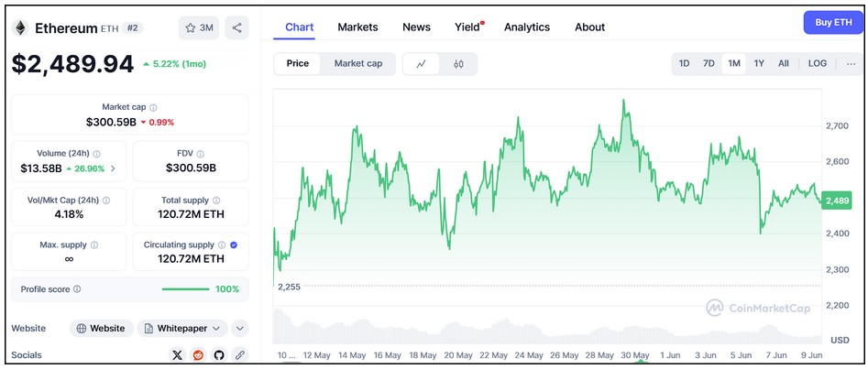Select Market cap chart mode
Screen dimensions: 868x369
(x=358, y=63)
